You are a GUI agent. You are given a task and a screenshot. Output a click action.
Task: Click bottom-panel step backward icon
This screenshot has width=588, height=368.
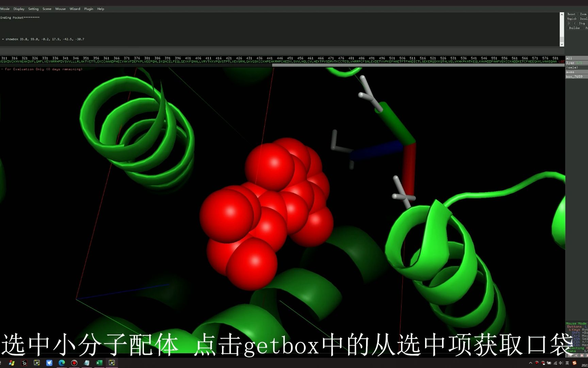coord(576,355)
